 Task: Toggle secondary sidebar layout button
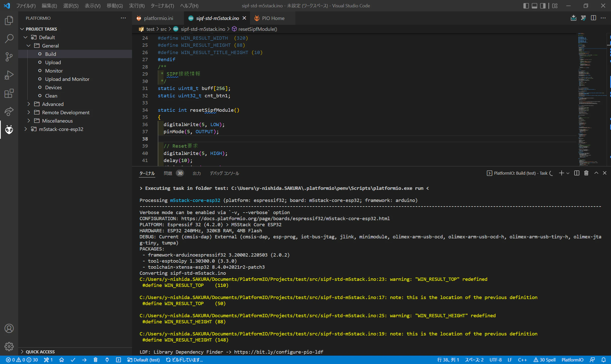(543, 6)
